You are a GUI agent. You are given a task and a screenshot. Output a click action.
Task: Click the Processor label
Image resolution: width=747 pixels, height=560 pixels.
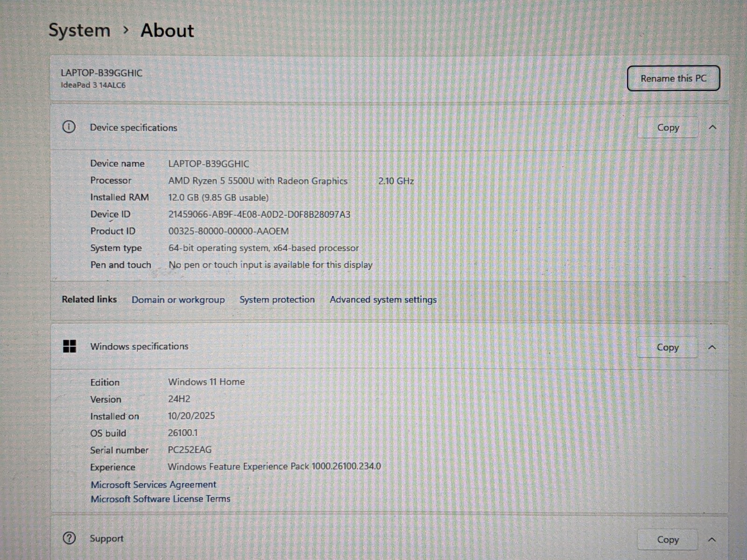point(111,180)
